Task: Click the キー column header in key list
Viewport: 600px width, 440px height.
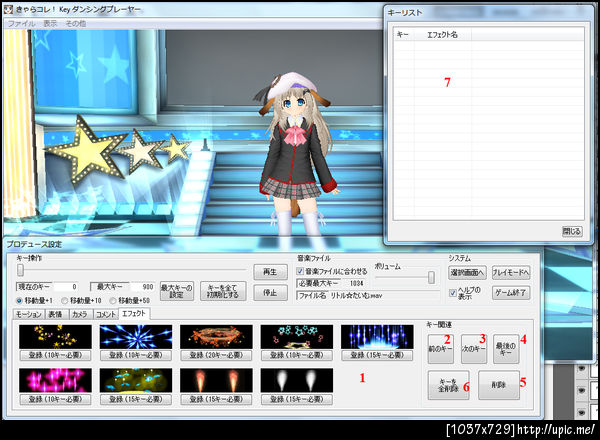Action: point(404,34)
